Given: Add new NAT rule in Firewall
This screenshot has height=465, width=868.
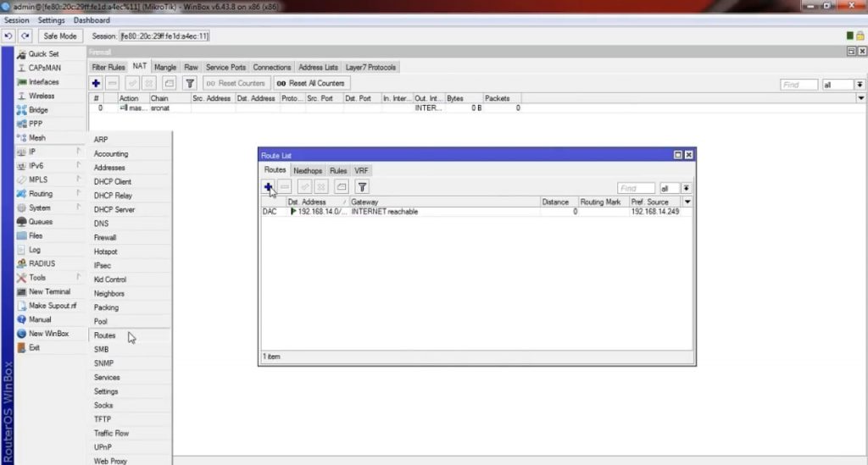Looking at the screenshot, I should (x=96, y=84).
